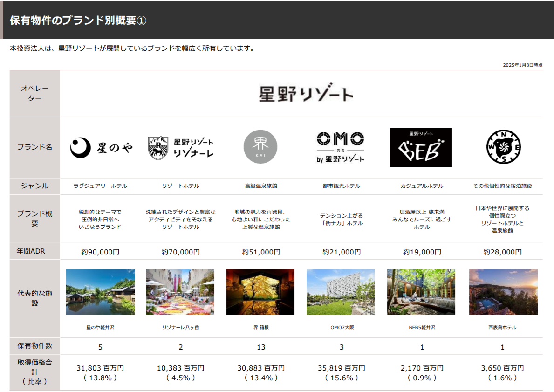554x392 pixels.
Task: Click the OMO by Hoshino Resorts logo
Action: coord(341,147)
